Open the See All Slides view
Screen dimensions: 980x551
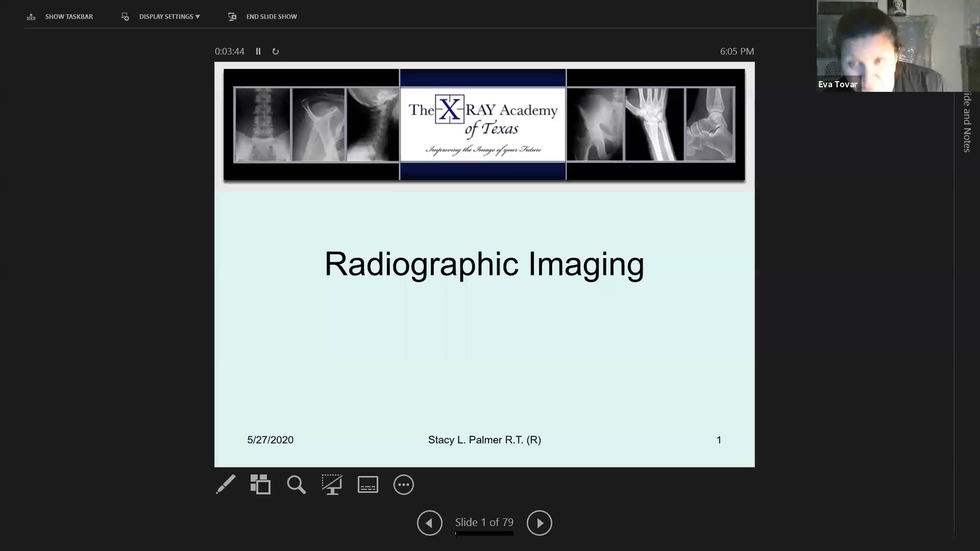coord(260,485)
